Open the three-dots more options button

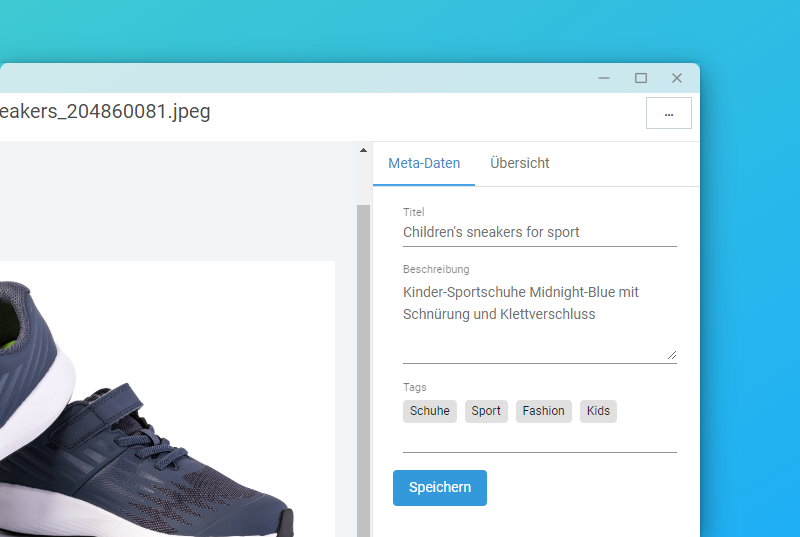[x=668, y=113]
